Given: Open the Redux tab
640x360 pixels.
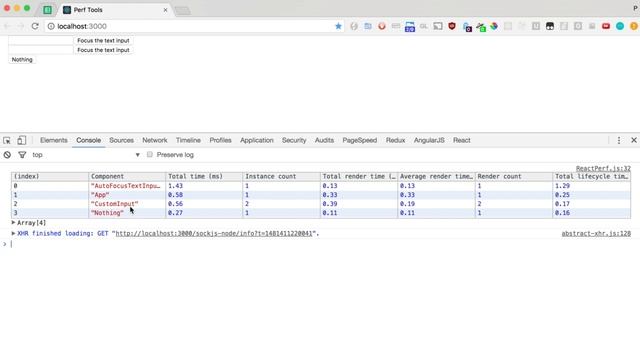Looking at the screenshot, I should [396, 140].
